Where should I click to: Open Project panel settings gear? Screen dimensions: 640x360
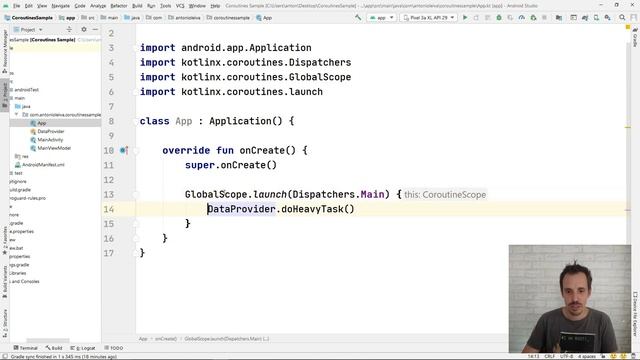[x=84, y=29]
